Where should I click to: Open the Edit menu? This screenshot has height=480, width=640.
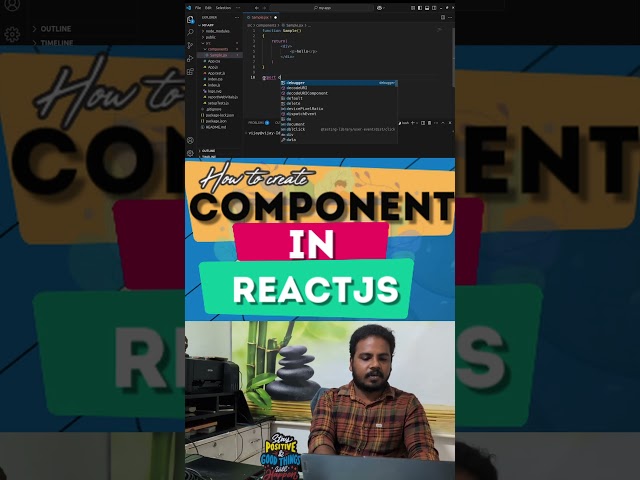pos(208,8)
